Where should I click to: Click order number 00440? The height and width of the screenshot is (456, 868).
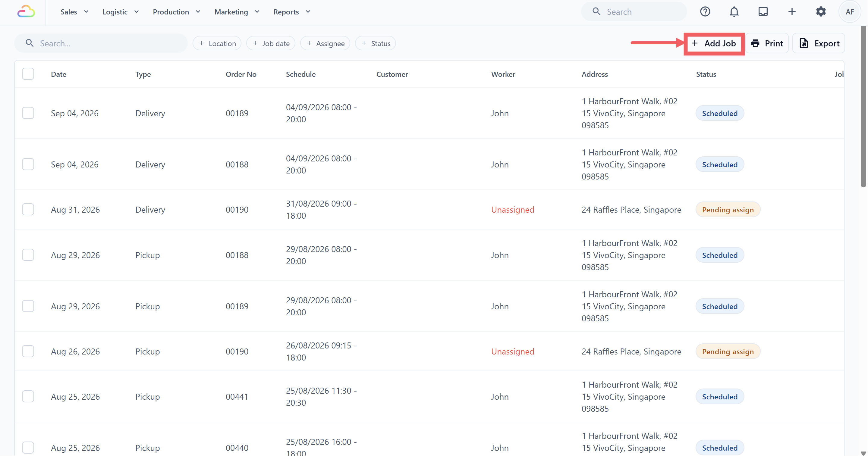pos(237,448)
